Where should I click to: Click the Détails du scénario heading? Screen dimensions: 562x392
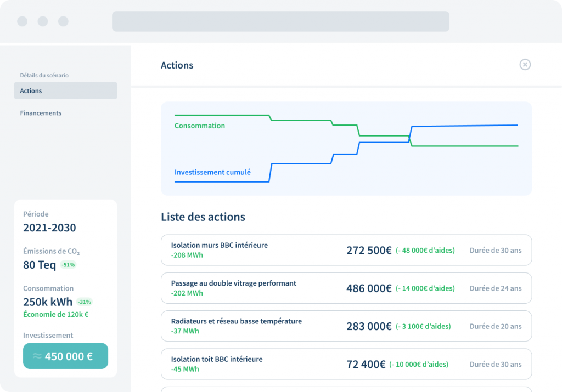[x=43, y=75]
